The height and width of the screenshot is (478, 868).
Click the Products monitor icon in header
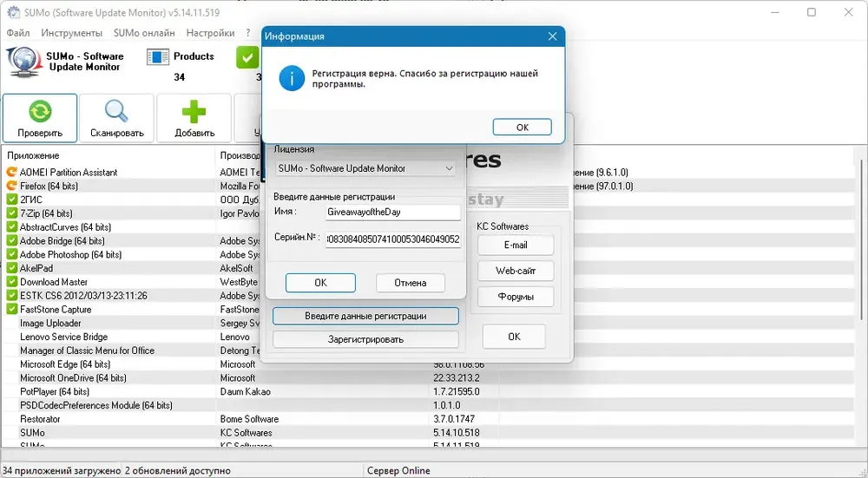click(158, 57)
